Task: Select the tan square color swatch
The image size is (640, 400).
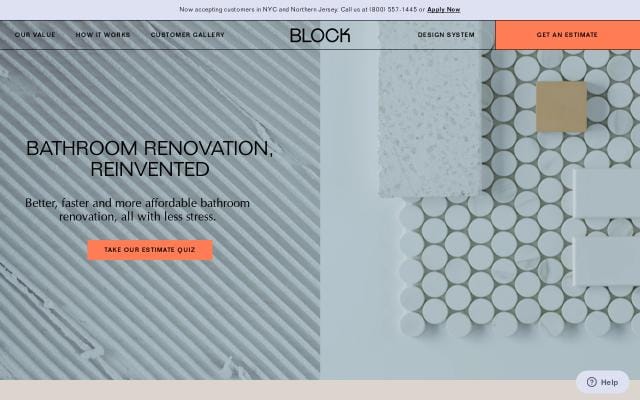Action: click(561, 107)
